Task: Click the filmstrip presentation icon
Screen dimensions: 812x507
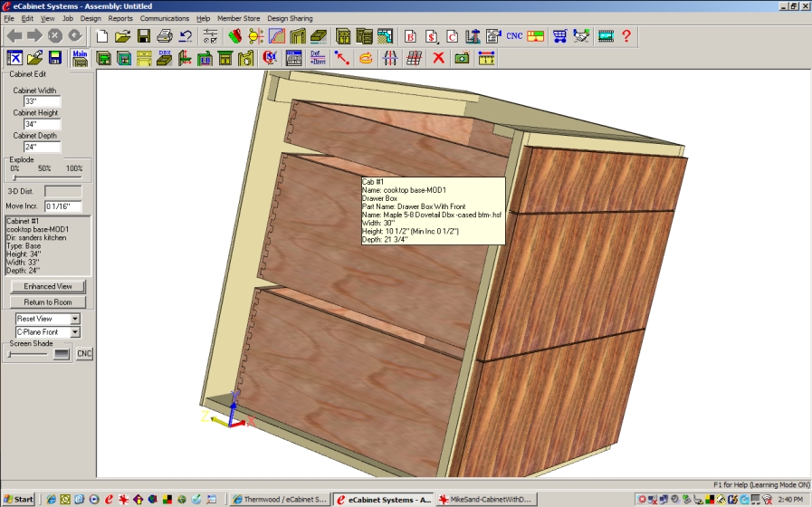Action: tap(606, 36)
